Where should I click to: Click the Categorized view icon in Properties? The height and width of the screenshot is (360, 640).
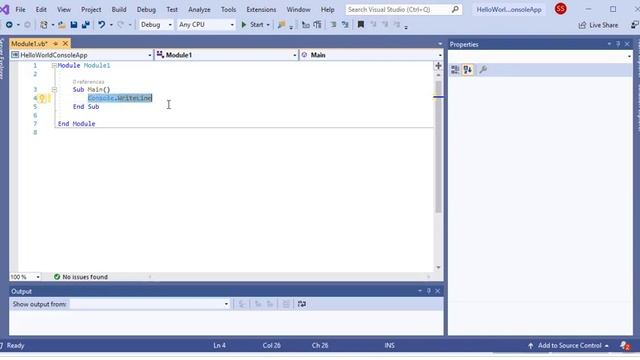point(455,70)
